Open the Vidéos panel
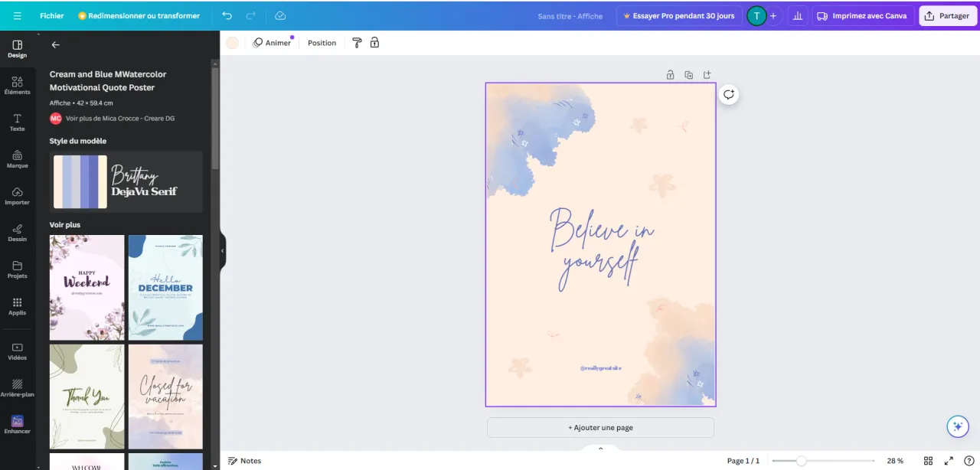 [x=17, y=352]
